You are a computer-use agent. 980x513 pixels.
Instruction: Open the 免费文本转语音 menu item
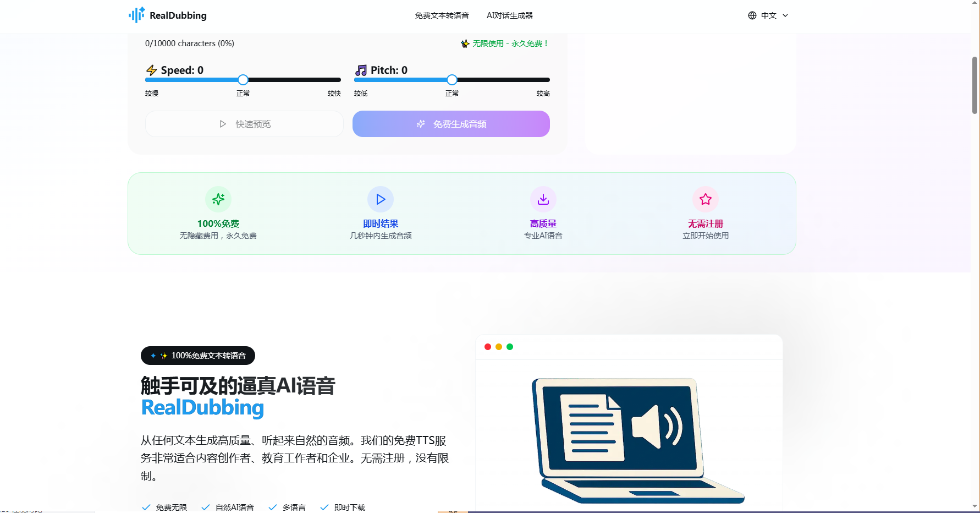442,15
